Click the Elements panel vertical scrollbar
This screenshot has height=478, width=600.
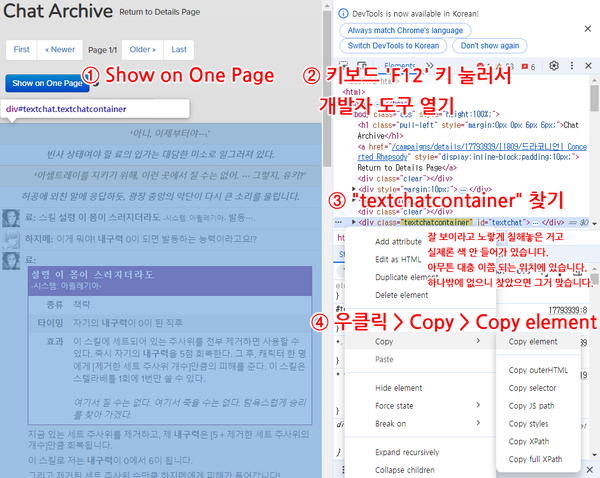pos(596,150)
